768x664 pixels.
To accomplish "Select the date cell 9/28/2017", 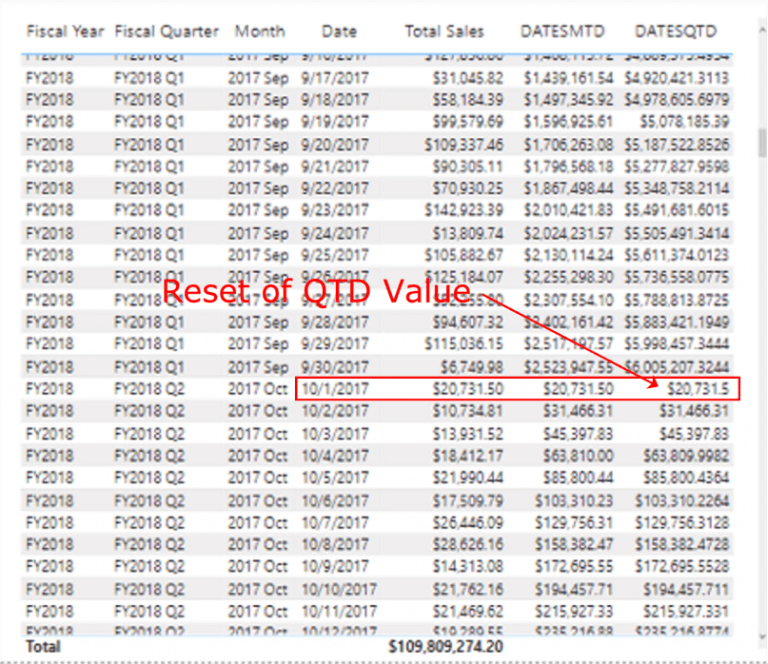I will 335,322.
